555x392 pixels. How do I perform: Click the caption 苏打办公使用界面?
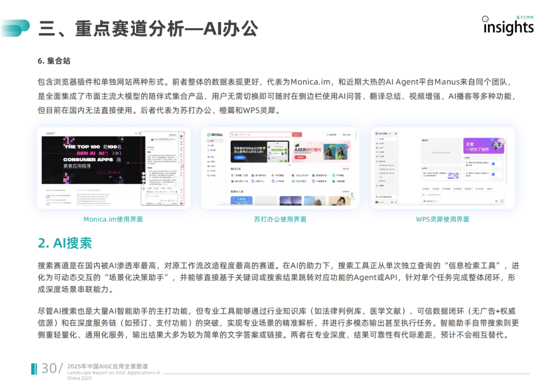pyautogui.click(x=280, y=219)
